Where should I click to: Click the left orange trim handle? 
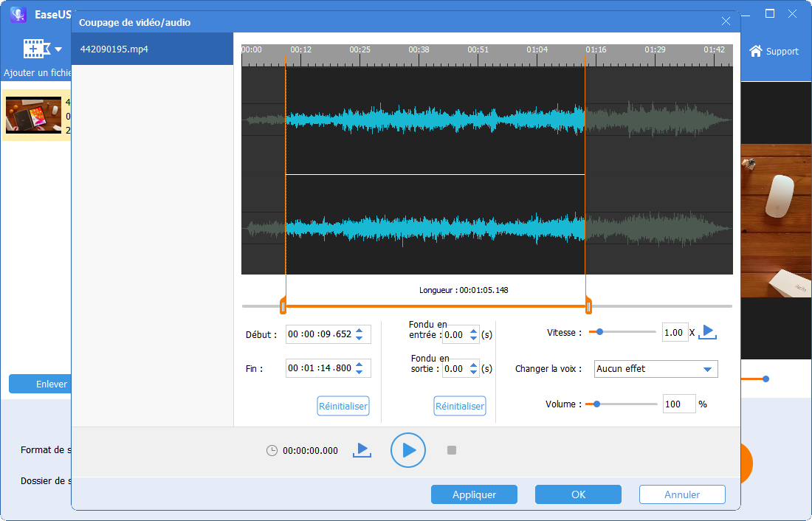[x=283, y=307]
